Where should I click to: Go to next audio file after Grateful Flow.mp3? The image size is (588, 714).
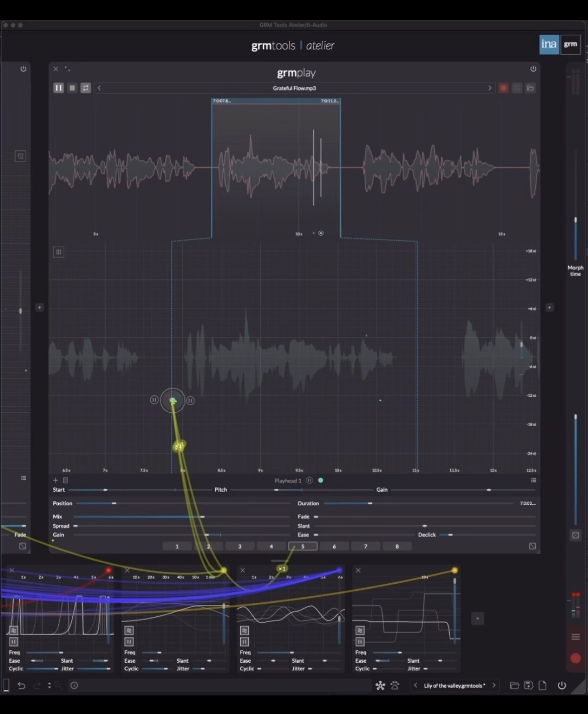click(489, 88)
